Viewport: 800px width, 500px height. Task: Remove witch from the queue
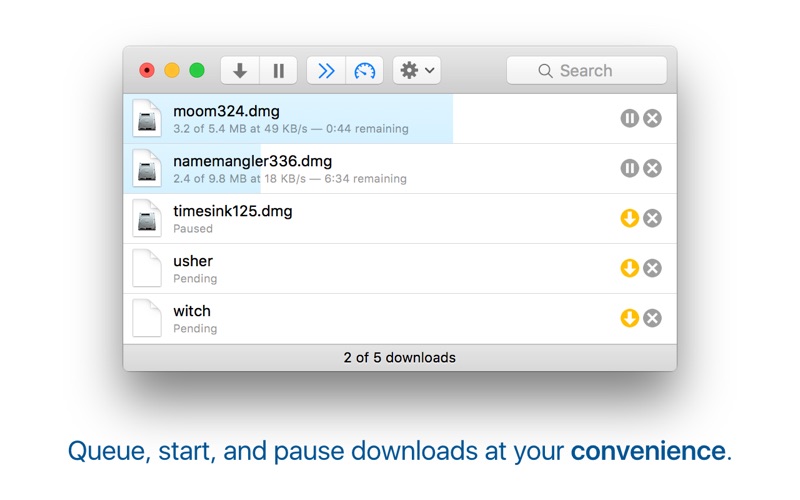[652, 318]
